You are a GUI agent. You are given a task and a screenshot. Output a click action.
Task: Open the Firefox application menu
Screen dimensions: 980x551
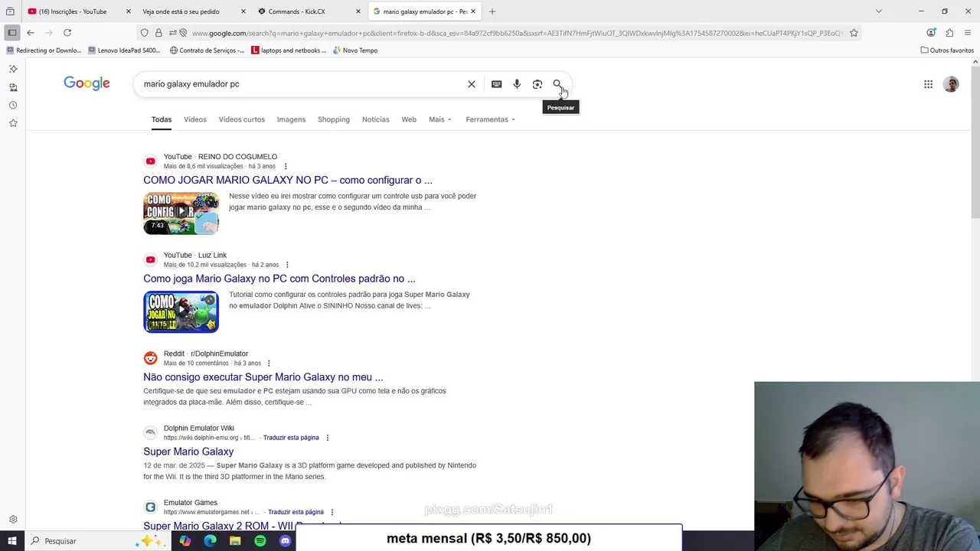click(969, 33)
